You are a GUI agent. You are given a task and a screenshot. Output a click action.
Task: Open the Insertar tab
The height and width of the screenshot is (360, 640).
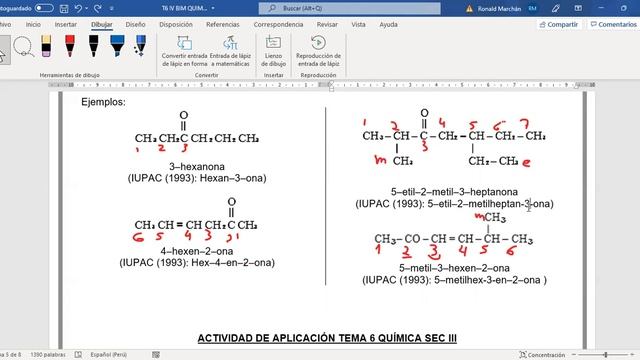pos(66,24)
